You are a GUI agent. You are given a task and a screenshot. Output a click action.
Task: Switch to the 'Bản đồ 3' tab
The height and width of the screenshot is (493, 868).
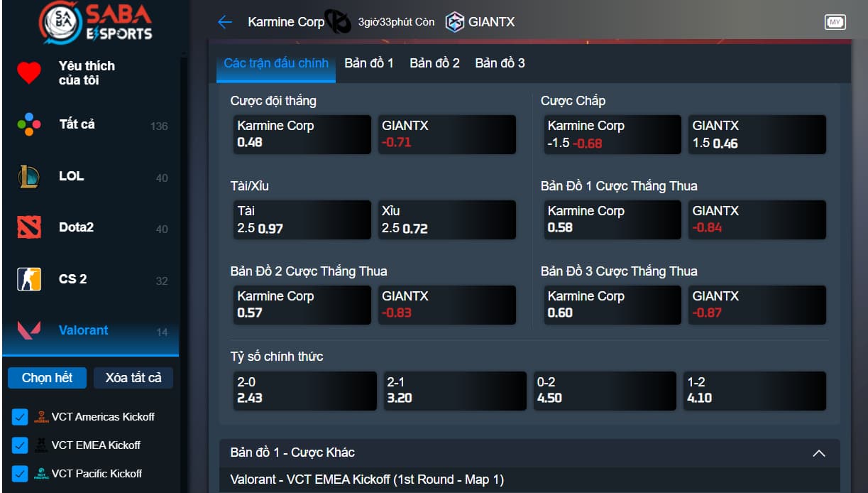(x=500, y=63)
